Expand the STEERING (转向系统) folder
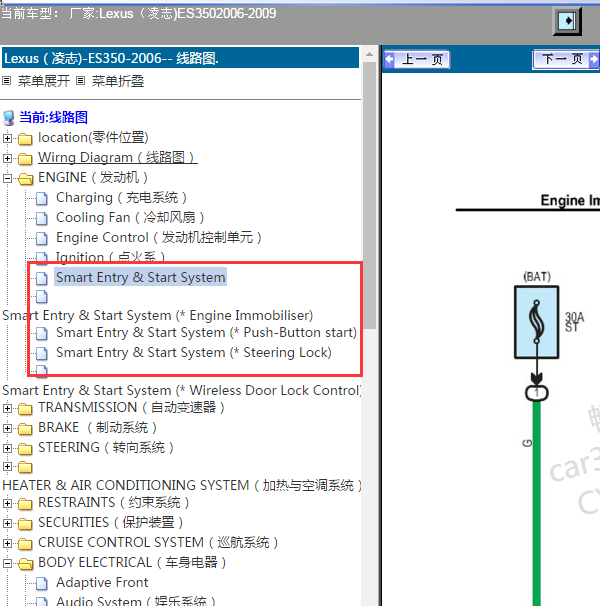This screenshot has height=606, width=600. pyautogui.click(x=7, y=448)
